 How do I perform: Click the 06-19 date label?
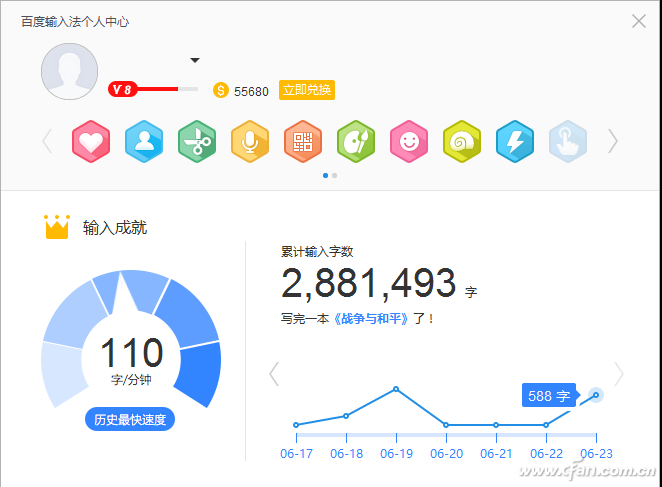click(396, 454)
